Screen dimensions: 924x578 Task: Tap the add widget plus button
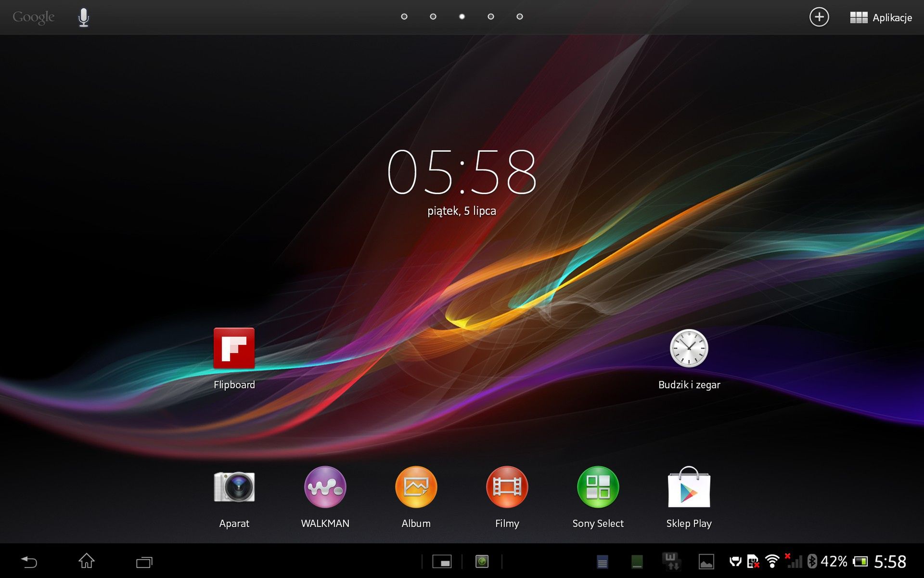(819, 17)
